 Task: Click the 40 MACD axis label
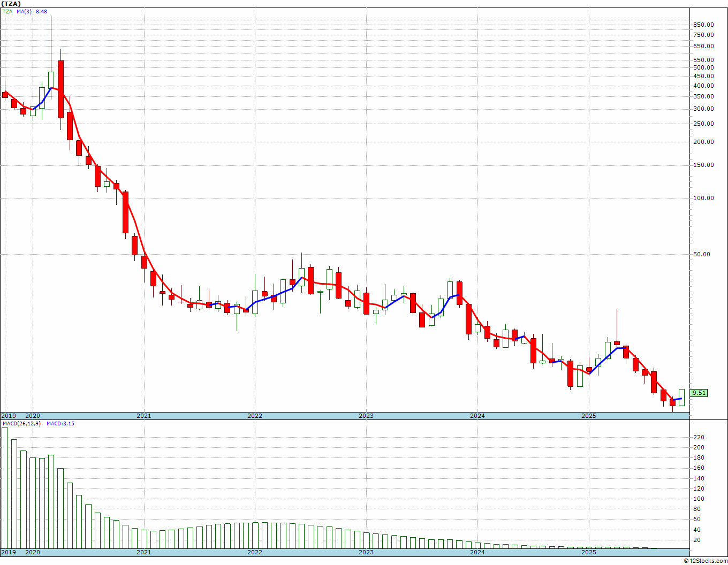click(x=698, y=530)
